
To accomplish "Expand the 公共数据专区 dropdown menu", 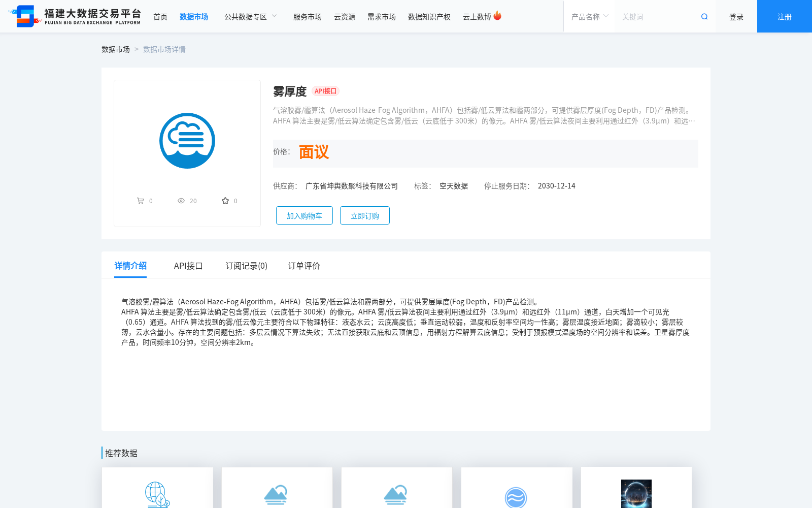I will pyautogui.click(x=251, y=17).
